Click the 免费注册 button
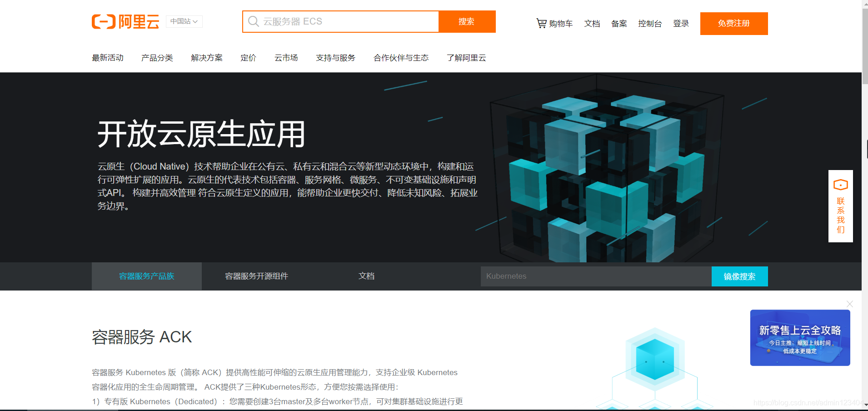868x411 pixels. [x=734, y=24]
